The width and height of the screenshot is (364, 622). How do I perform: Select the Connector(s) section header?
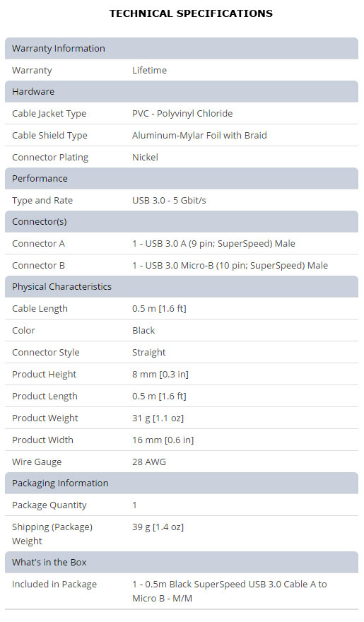click(182, 222)
